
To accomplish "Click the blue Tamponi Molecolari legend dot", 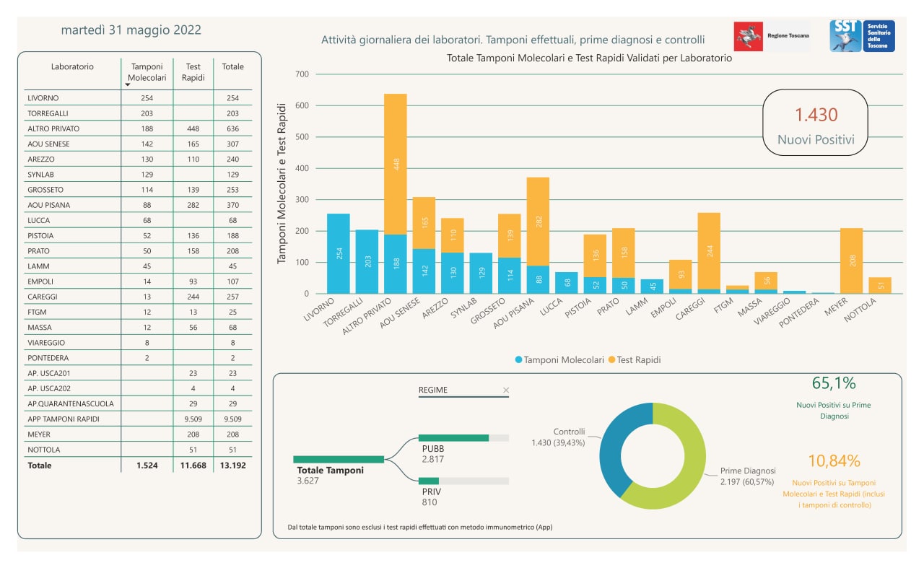I will point(519,359).
